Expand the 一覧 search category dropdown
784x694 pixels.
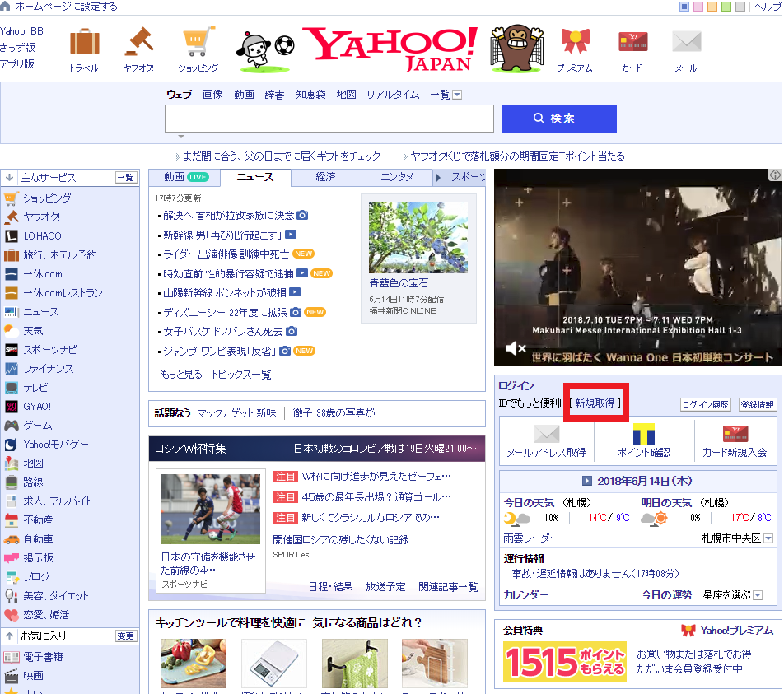[x=457, y=95]
